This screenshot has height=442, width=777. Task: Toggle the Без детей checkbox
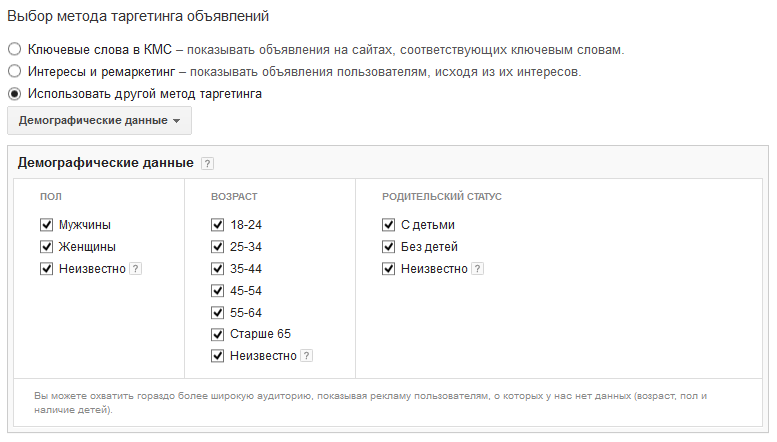click(x=389, y=247)
